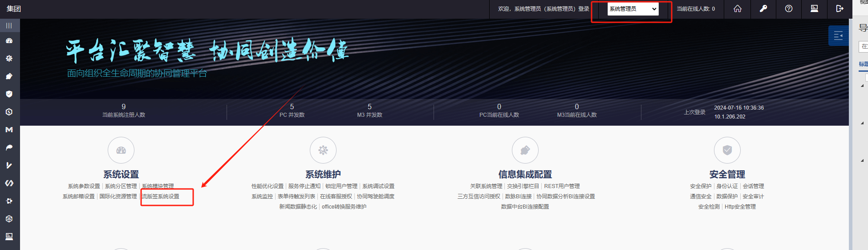This screenshot has width=868, height=250.
Task: Open the gear-with-arrow icon in sidebar
Action: (9, 201)
